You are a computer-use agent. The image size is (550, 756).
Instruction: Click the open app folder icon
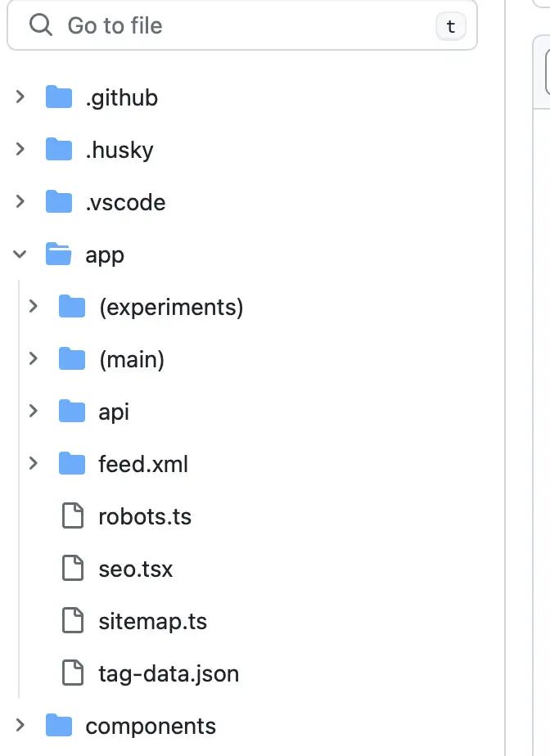click(x=59, y=254)
